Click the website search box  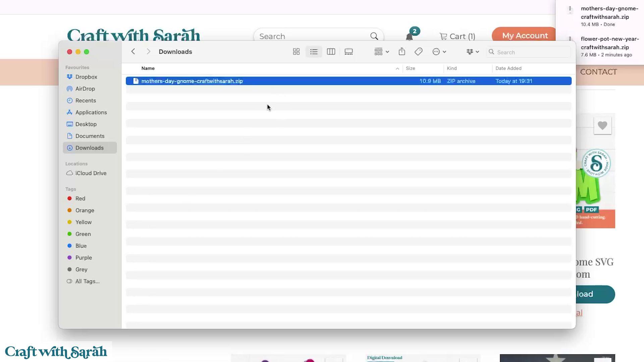pos(318,36)
